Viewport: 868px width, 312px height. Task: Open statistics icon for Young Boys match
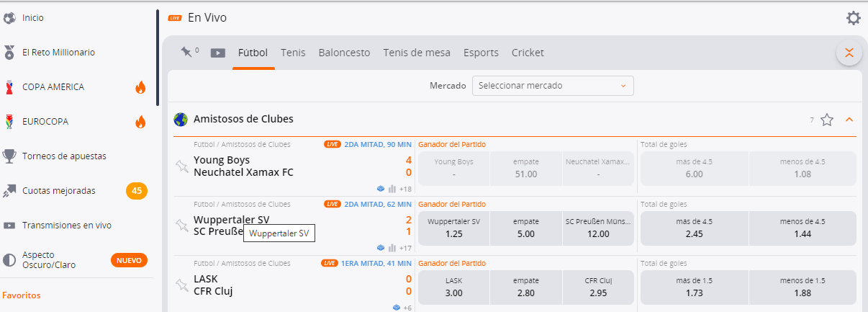392,189
